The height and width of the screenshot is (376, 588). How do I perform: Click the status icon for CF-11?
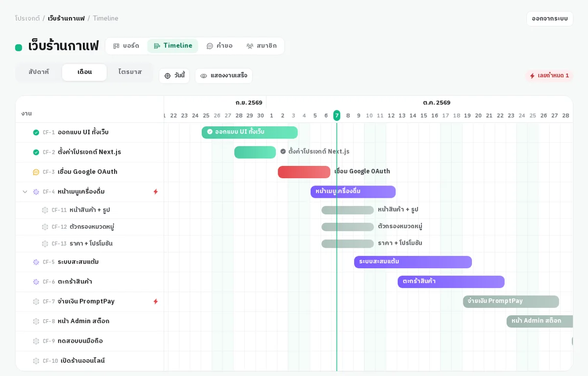click(x=45, y=210)
